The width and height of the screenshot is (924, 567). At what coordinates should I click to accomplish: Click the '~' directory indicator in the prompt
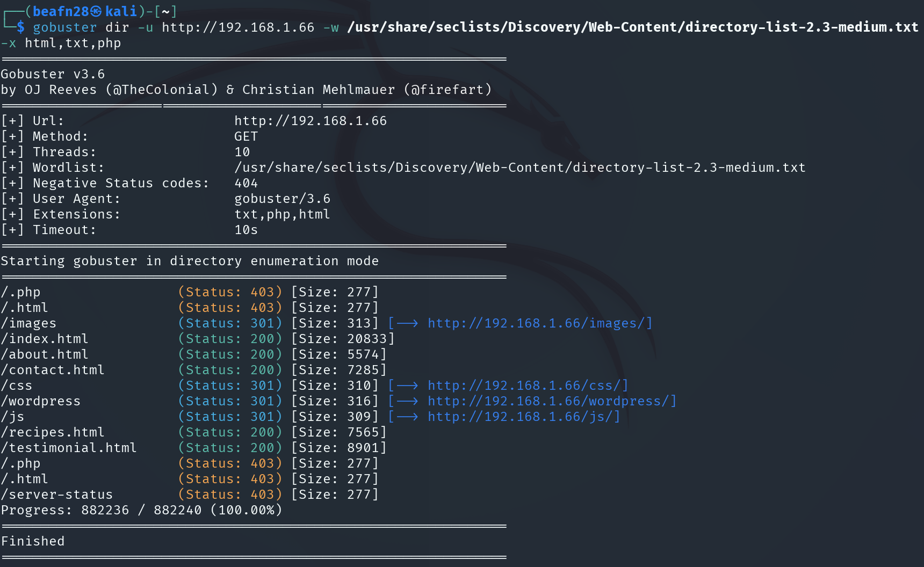point(165,11)
